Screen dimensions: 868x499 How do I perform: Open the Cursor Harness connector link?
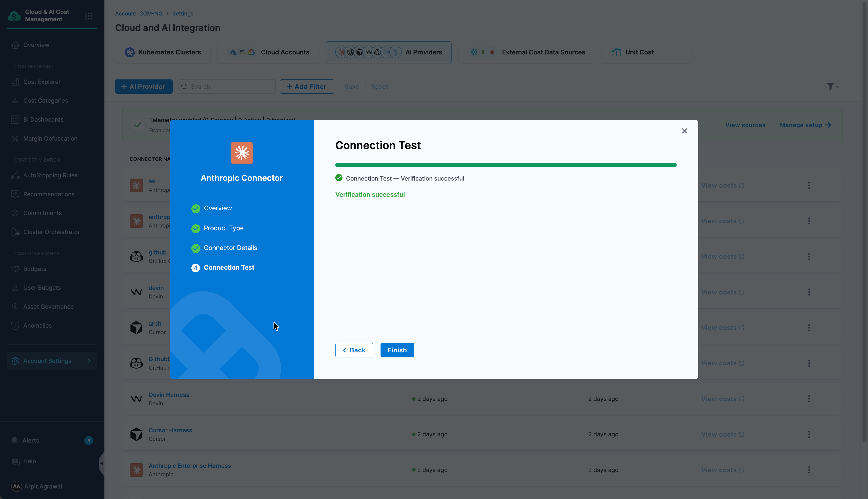(170, 431)
